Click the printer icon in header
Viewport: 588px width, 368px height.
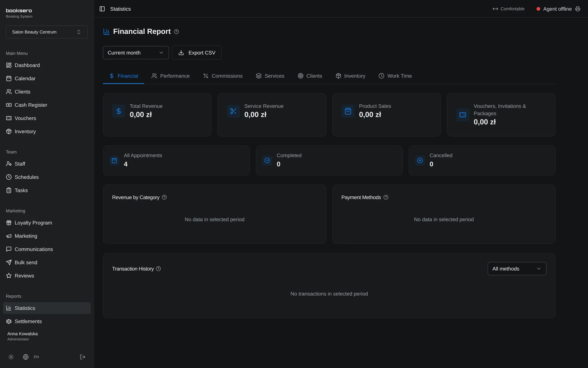tap(578, 9)
